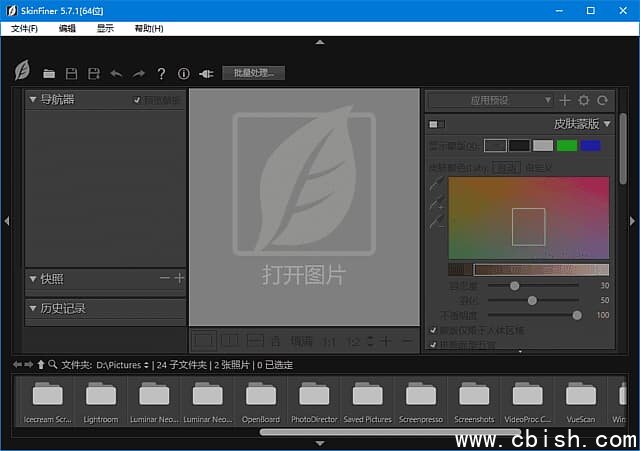The height and width of the screenshot is (451, 640).
Task: Toggle the checkbox in the 导航器 header
Action: (137, 100)
